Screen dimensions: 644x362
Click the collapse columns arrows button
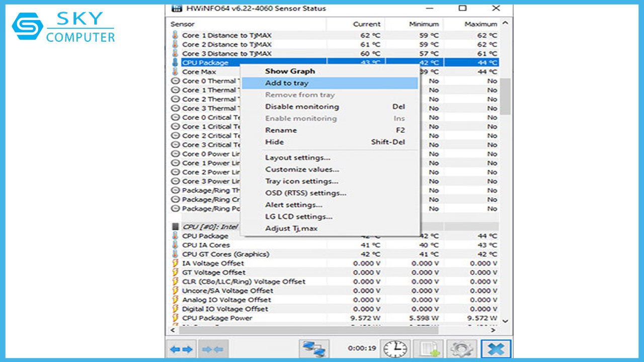[x=214, y=349]
